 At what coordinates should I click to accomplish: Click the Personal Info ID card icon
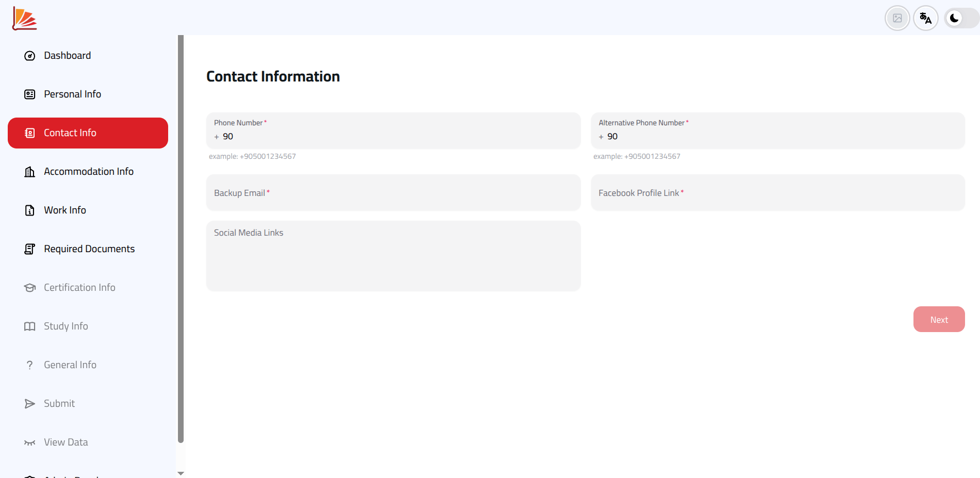tap(30, 94)
